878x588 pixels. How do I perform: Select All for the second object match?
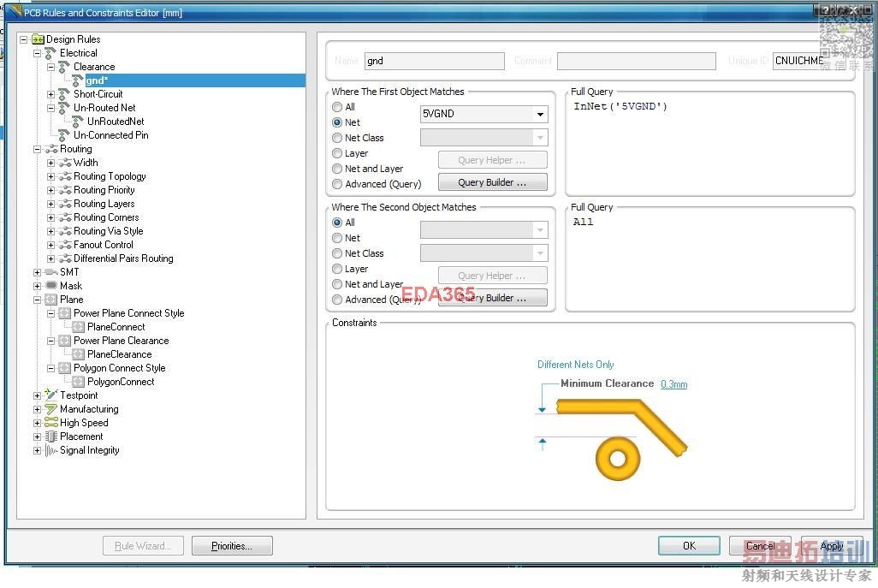tap(337, 223)
